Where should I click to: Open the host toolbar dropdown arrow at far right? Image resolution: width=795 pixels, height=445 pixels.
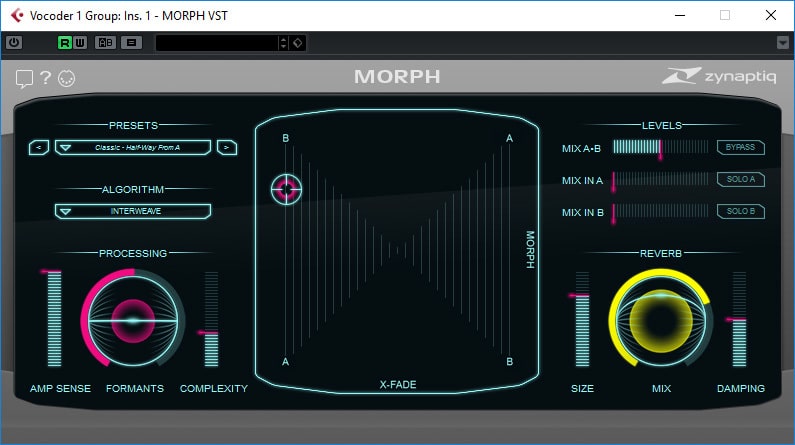[x=783, y=43]
